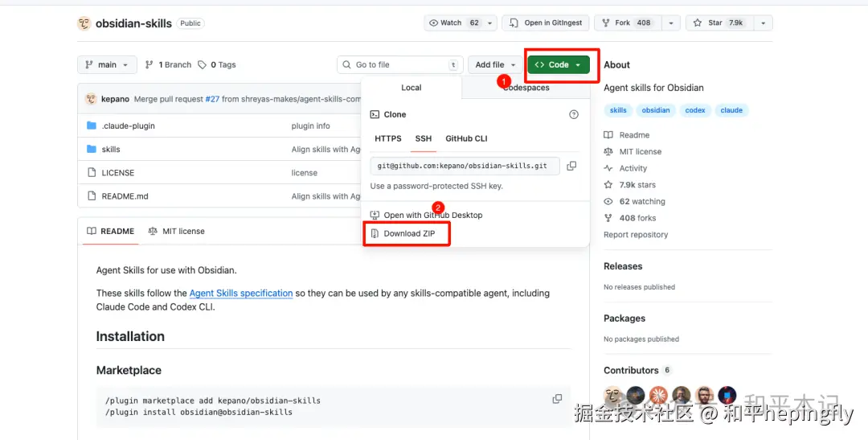Copy the SSH clone URL
Screen dimensions: 868x440
coord(571,166)
